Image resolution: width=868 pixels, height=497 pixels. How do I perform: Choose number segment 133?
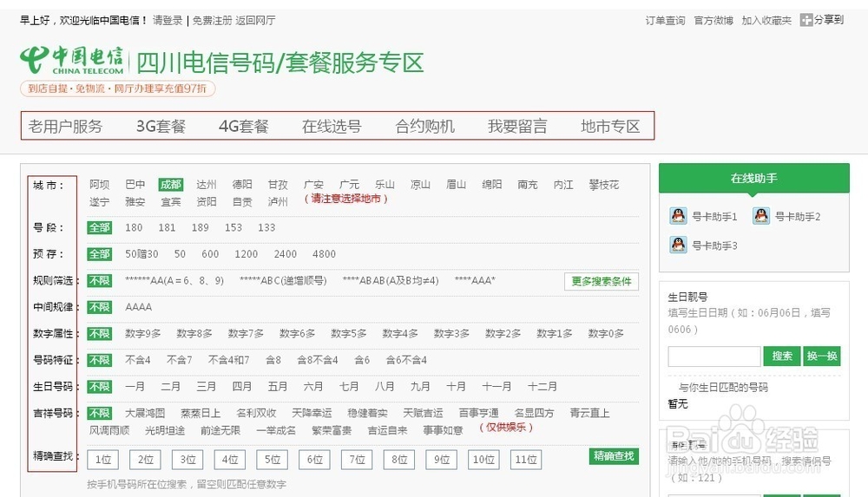[266, 227]
